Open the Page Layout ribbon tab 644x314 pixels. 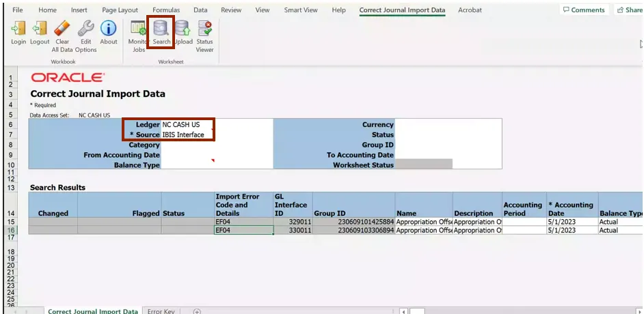(120, 10)
